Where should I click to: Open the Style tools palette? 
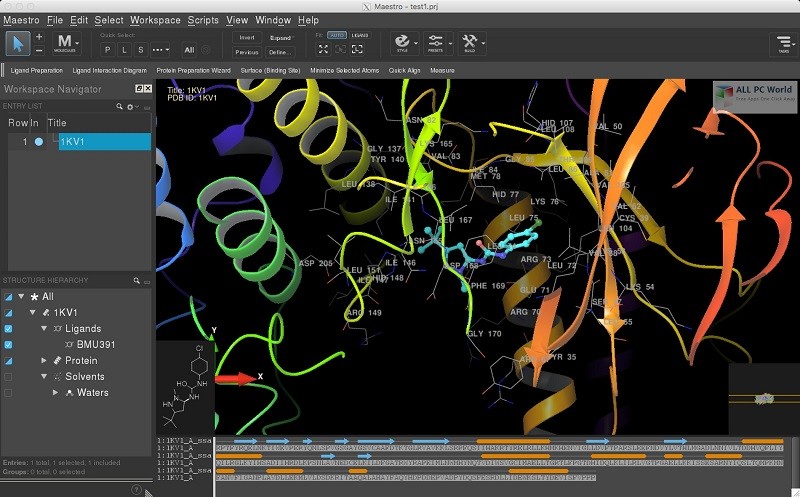[x=402, y=43]
